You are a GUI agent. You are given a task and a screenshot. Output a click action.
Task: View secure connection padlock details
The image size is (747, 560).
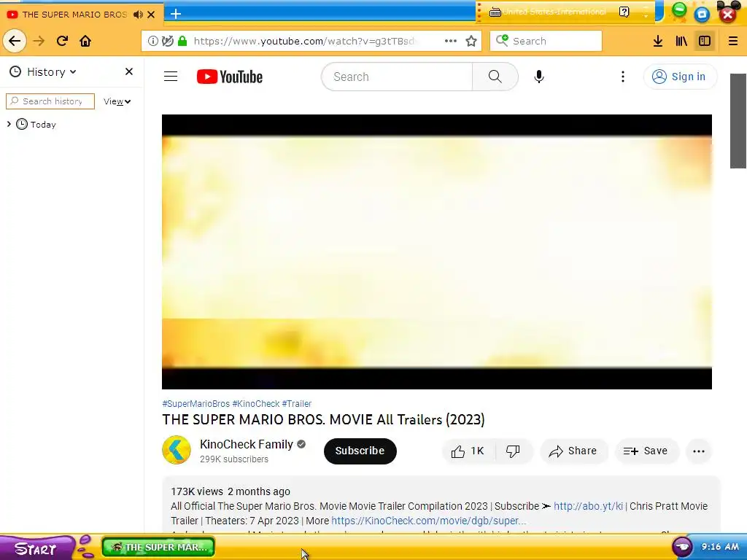(x=182, y=41)
